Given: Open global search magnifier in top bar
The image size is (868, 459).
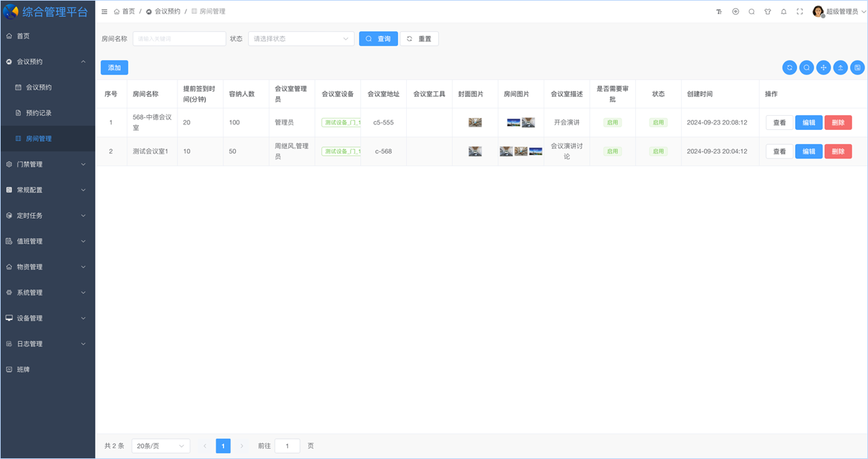Looking at the screenshot, I should pos(752,12).
